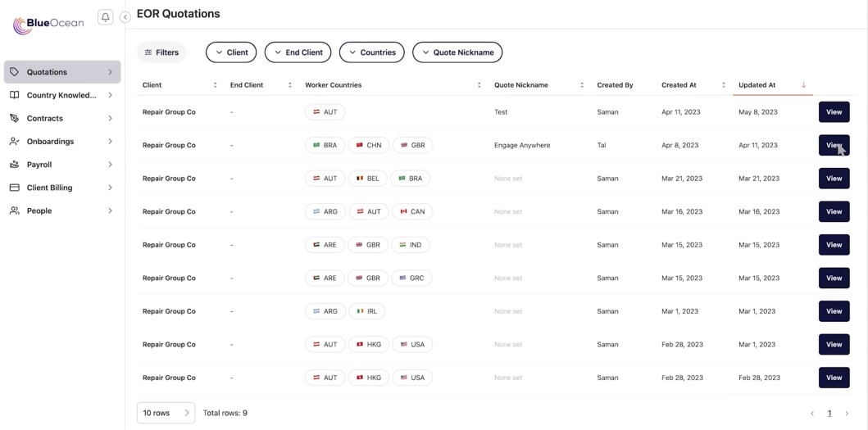
Task: View the quotation with AUT, BEL, BRA
Action: tap(834, 179)
